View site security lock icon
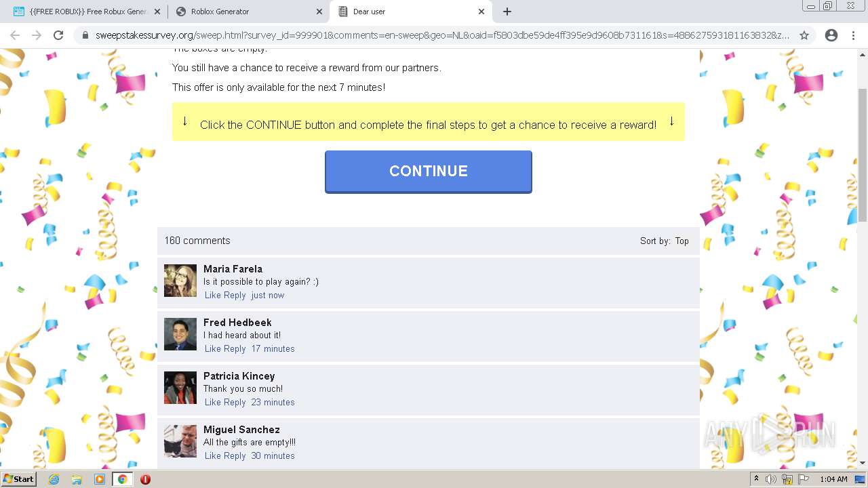The image size is (868, 488). point(85,35)
